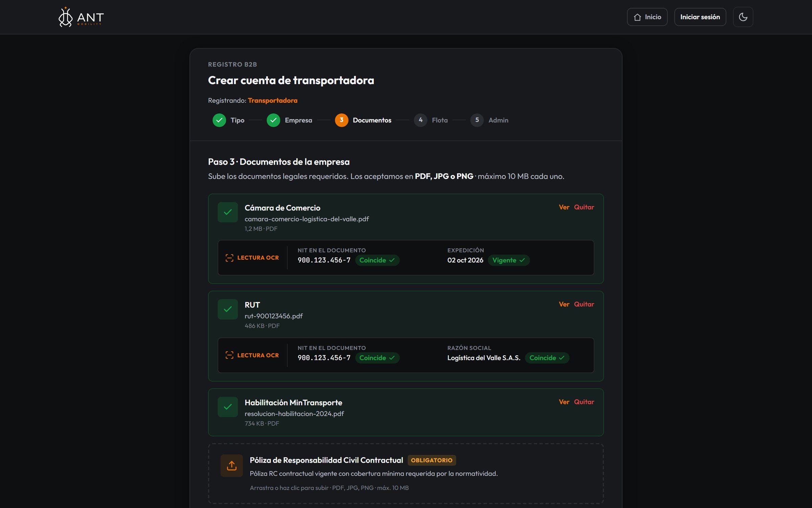The width and height of the screenshot is (812, 508).
Task: Remove the Cámara de Comercio document
Action: [584, 207]
